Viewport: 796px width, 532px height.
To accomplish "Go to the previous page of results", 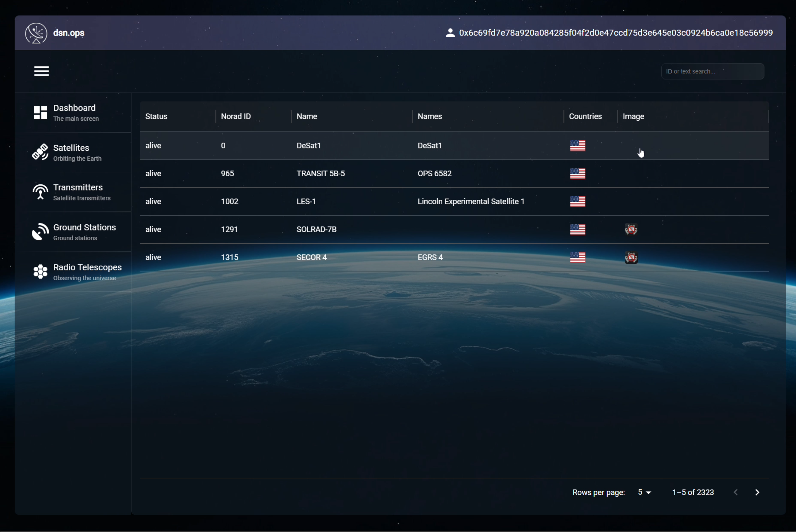I will 736,492.
